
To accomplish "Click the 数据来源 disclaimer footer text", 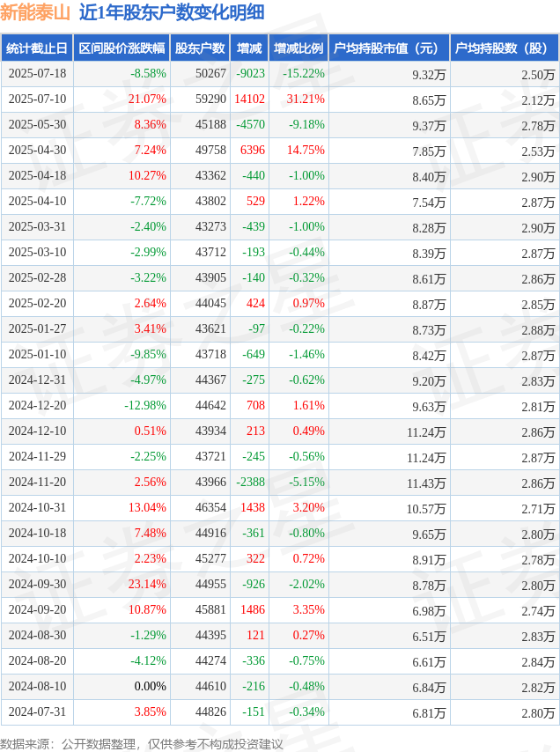I will pyautogui.click(x=142, y=744).
